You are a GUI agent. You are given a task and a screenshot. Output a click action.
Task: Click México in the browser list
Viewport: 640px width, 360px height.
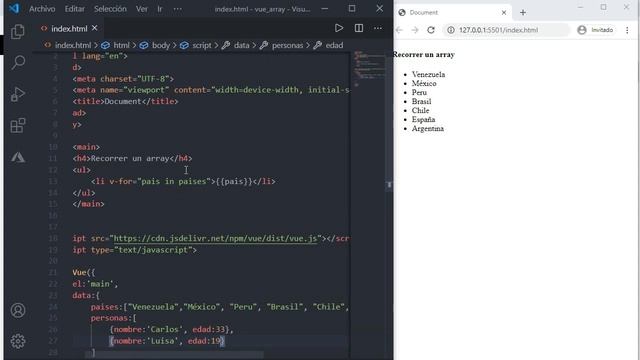(424, 83)
